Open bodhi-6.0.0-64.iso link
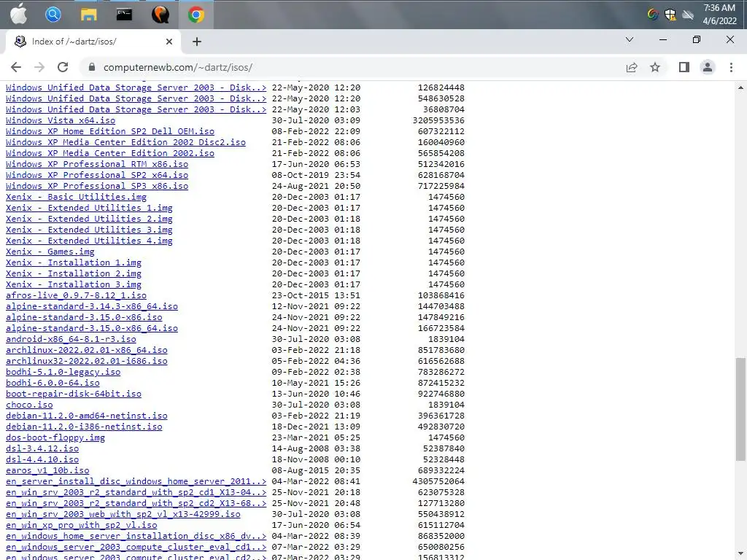The width and height of the screenshot is (747, 560). click(x=53, y=384)
